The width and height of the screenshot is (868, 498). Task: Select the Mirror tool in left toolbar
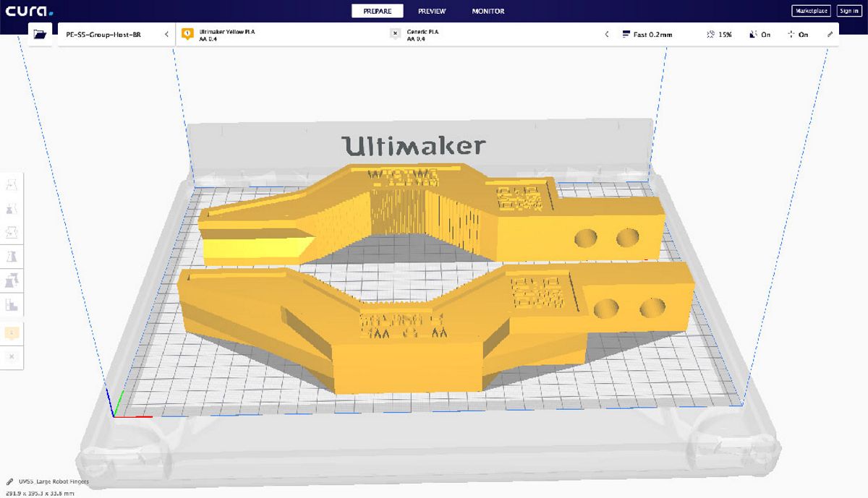[12, 257]
